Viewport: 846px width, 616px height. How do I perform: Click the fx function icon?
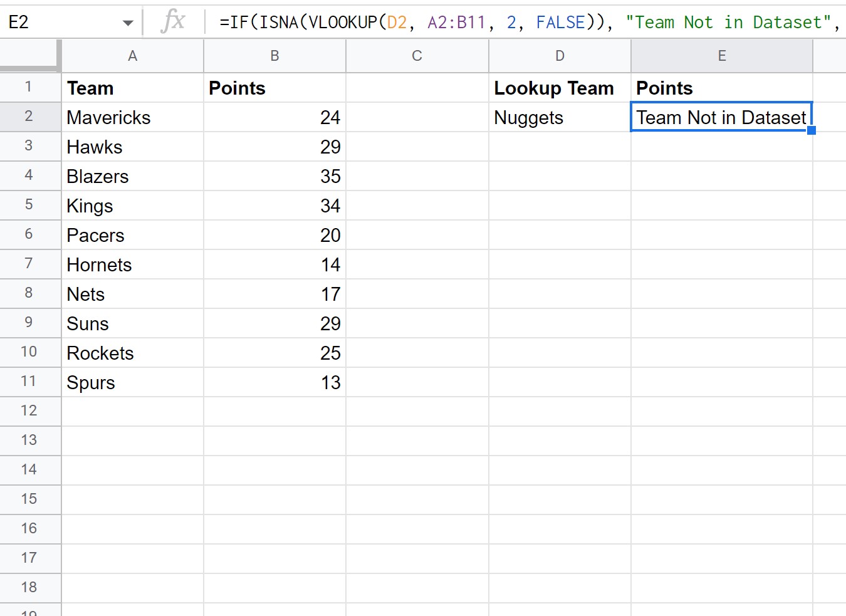pyautogui.click(x=173, y=22)
